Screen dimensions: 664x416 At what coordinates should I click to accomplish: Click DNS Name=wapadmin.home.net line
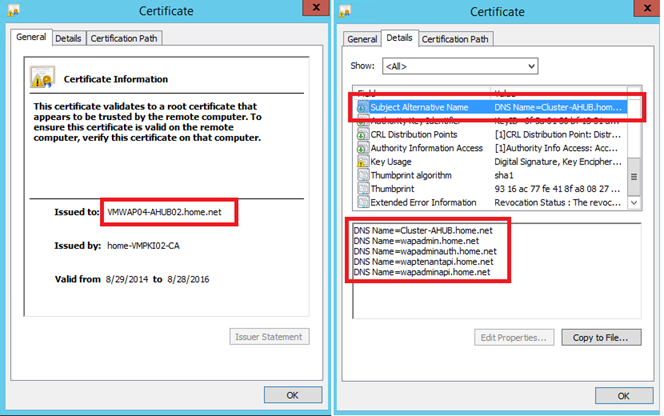[416, 241]
